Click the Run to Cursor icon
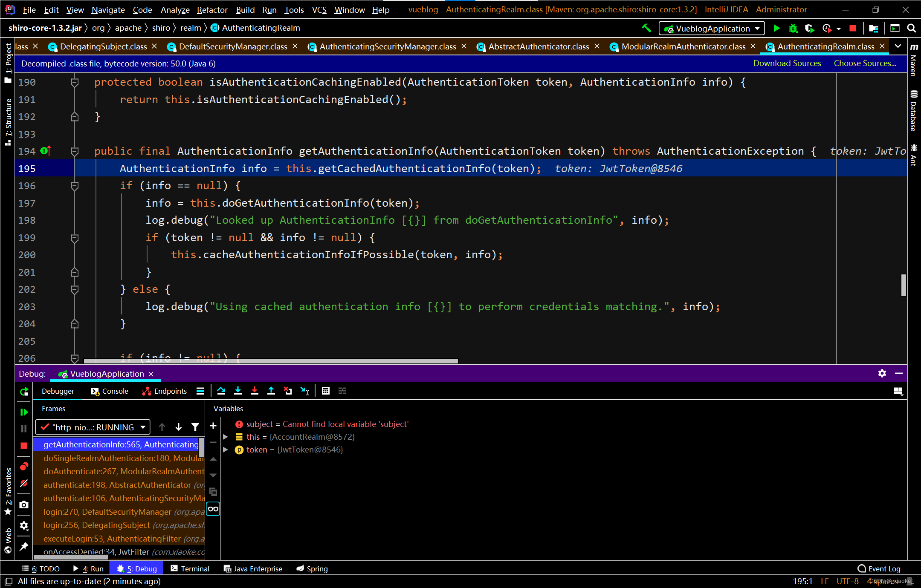This screenshot has width=921, height=588. click(x=304, y=391)
